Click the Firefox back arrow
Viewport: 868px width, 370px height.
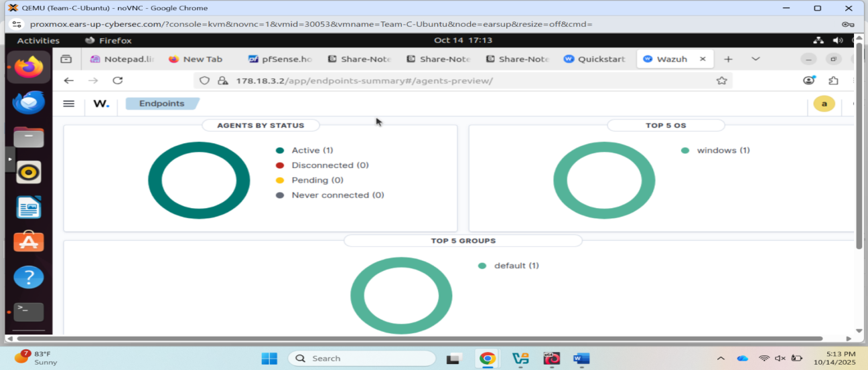[68, 80]
